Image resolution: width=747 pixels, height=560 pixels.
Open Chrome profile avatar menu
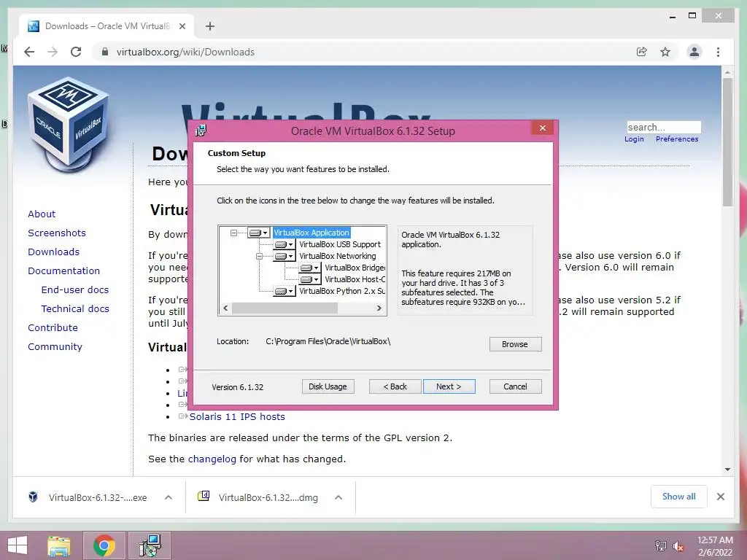[694, 52]
